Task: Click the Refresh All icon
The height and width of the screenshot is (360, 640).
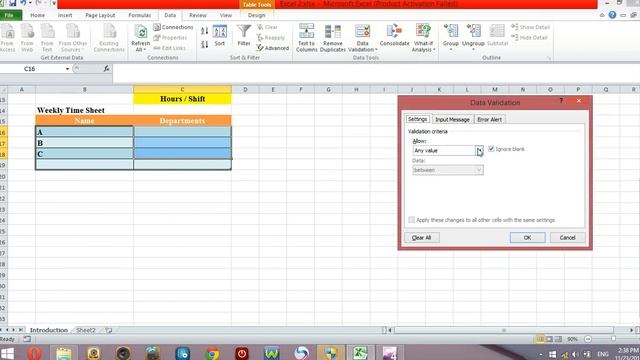Action: [x=140, y=31]
